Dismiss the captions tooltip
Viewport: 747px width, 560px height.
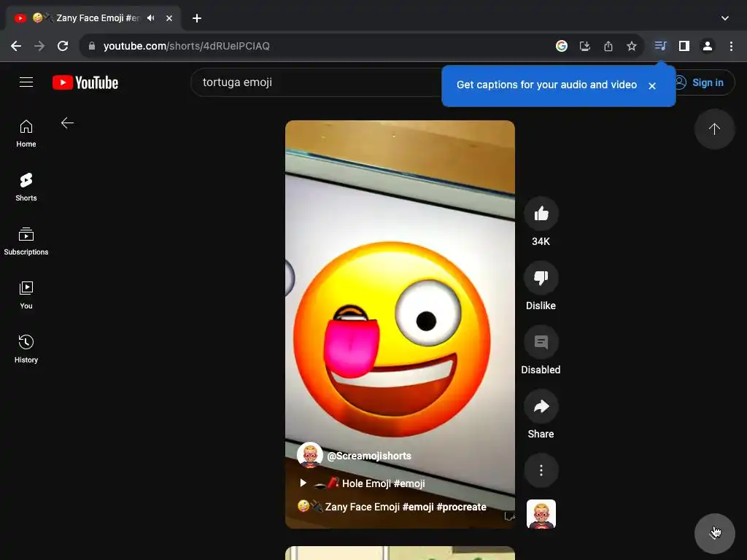652,86
